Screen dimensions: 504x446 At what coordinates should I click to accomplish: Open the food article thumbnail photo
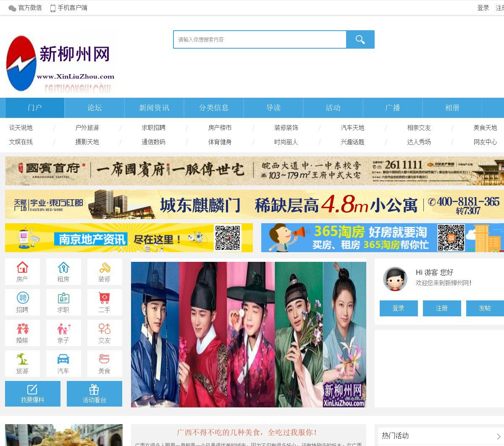64,435
